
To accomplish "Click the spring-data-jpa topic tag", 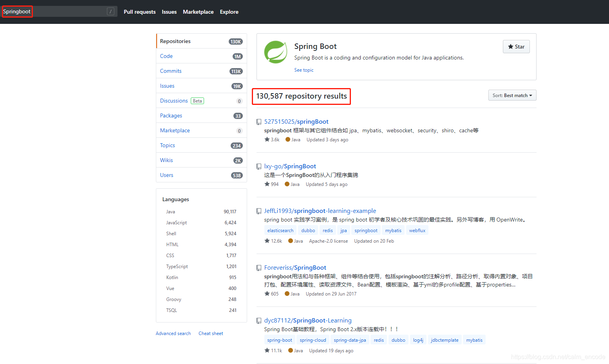I will tap(350, 340).
